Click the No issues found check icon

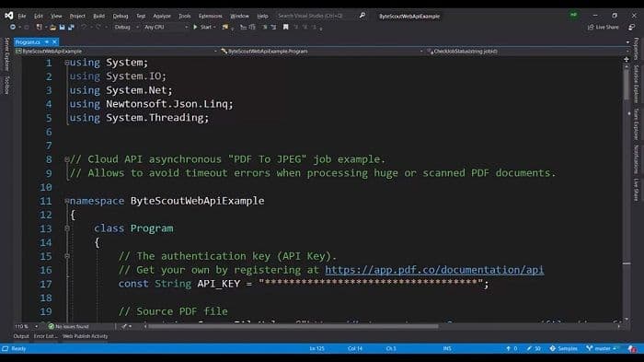52,326
